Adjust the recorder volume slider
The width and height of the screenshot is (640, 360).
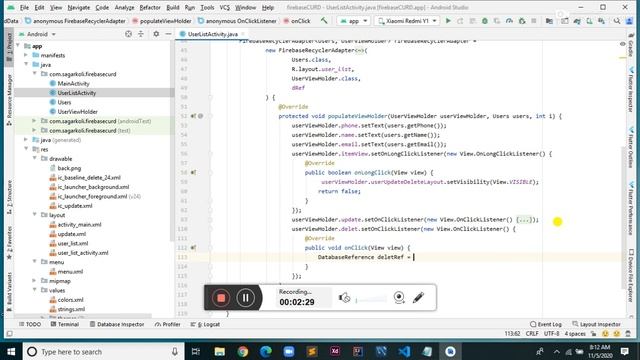[371, 300]
